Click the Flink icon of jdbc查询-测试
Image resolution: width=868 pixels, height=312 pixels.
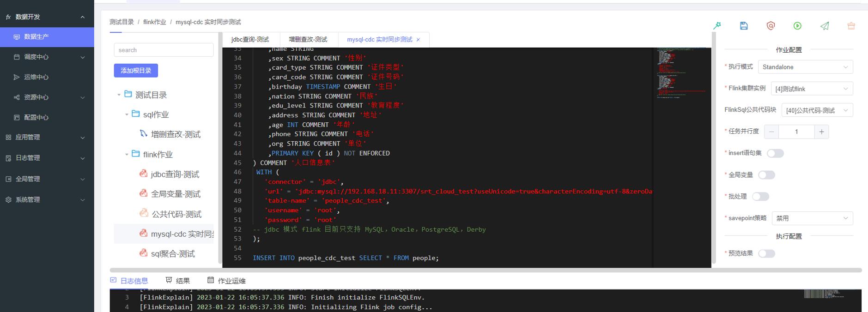(x=143, y=174)
